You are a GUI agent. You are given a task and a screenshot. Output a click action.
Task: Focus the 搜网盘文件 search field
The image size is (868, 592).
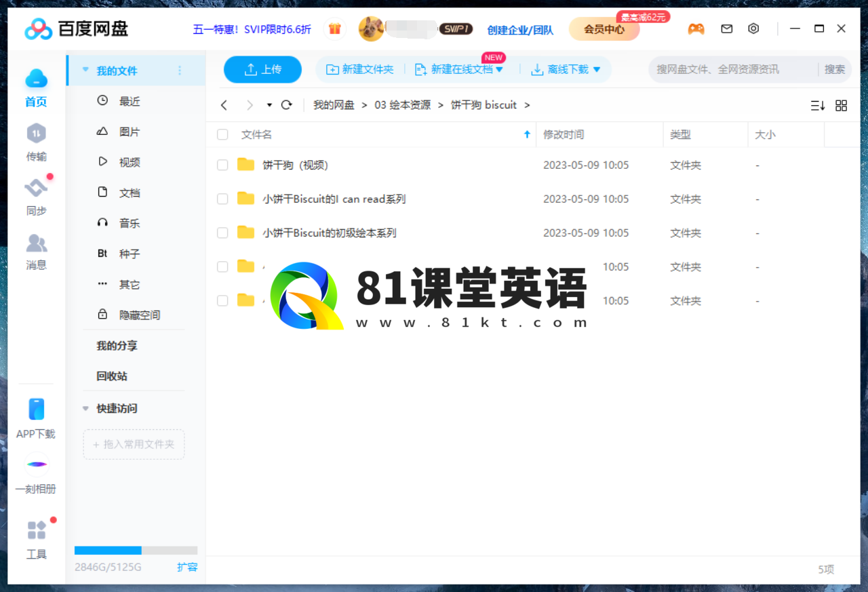coord(734,69)
